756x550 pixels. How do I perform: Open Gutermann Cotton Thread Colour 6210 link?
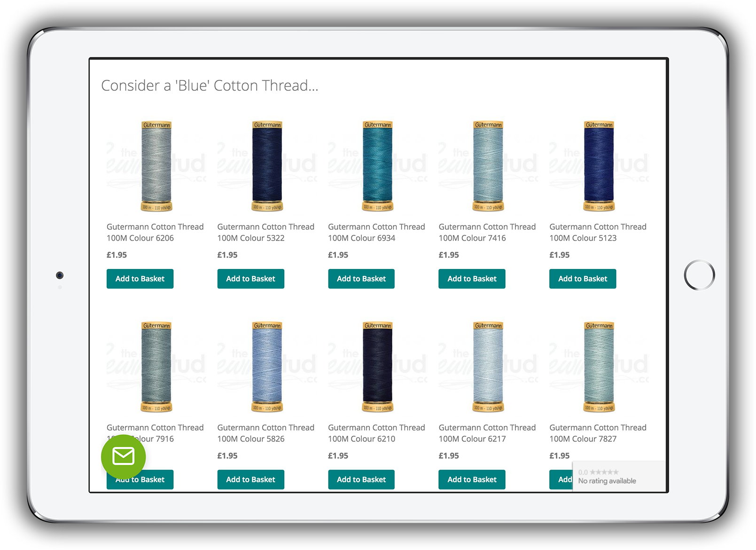click(376, 433)
